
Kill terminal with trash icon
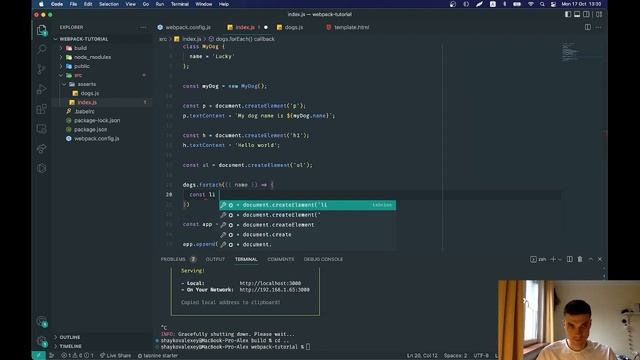[580, 259]
